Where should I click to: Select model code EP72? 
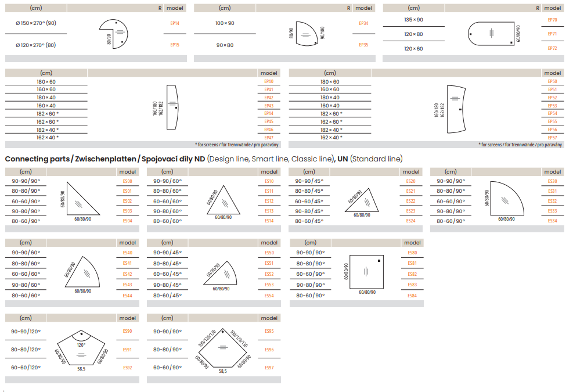pyautogui.click(x=553, y=48)
